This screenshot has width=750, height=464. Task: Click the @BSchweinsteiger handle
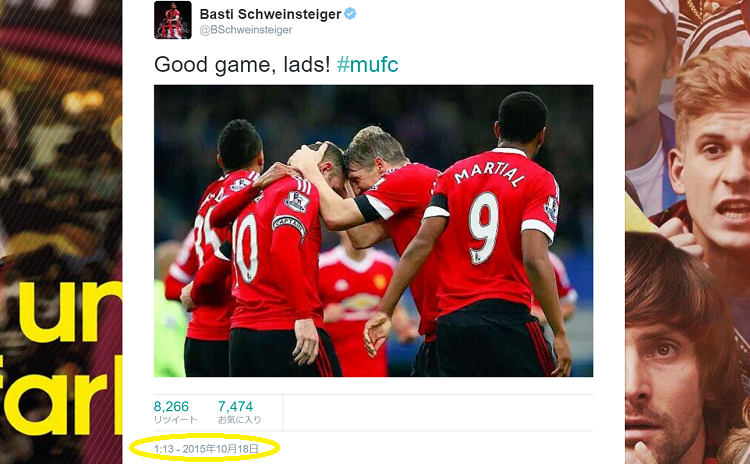(245, 30)
